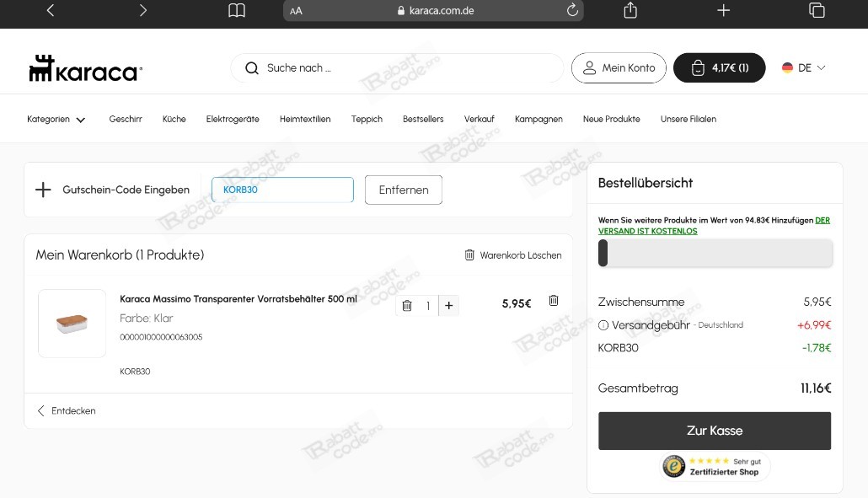Tap the AA reader text-size control
868x498 pixels.
point(296,10)
